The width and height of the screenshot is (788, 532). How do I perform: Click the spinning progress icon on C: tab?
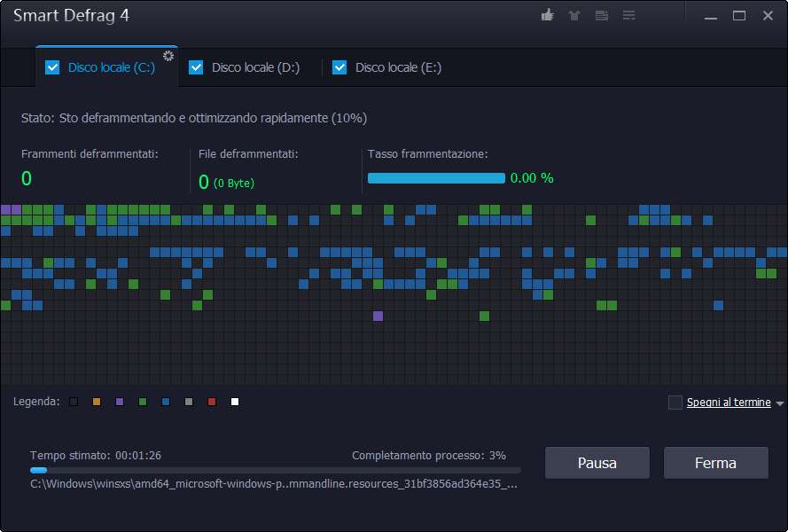(x=167, y=57)
